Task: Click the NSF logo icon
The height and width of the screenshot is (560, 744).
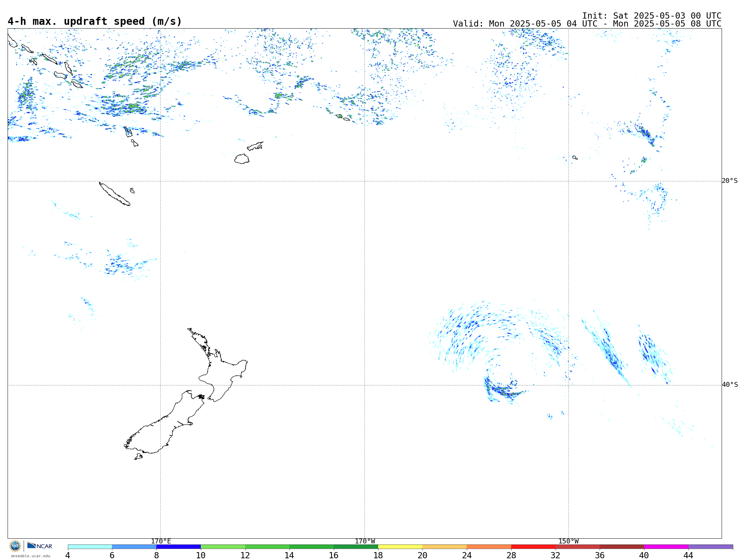Action: (15, 546)
